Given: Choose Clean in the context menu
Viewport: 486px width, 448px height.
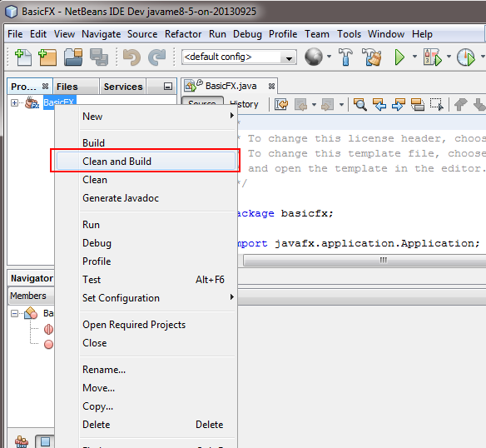Looking at the screenshot, I should [145, 180].
